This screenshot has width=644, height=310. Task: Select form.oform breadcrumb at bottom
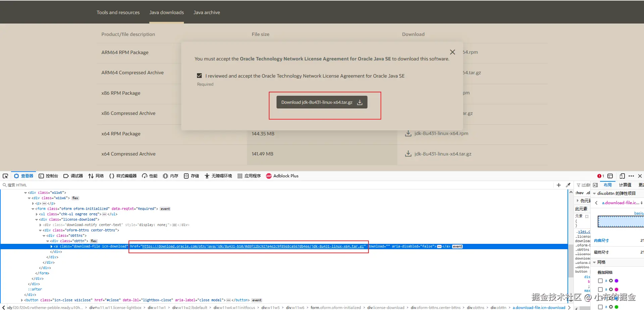[336, 308]
